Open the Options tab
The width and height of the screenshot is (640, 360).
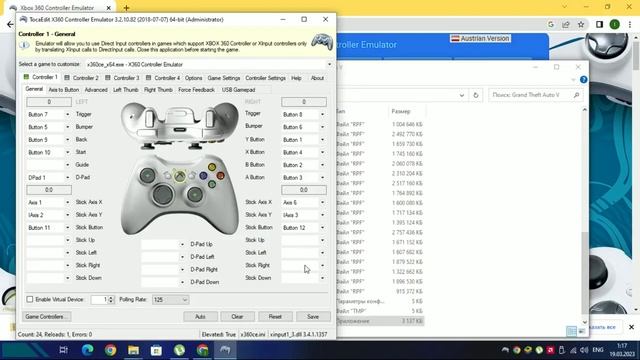pyautogui.click(x=193, y=78)
